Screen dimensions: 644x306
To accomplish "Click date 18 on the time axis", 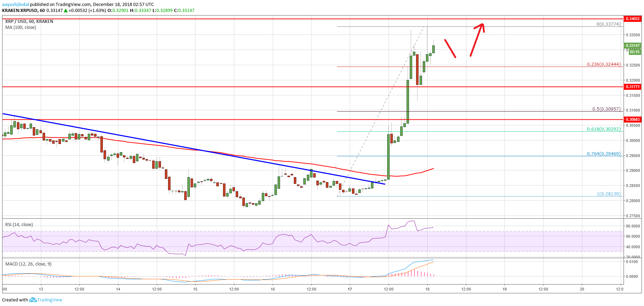I will (427, 289).
